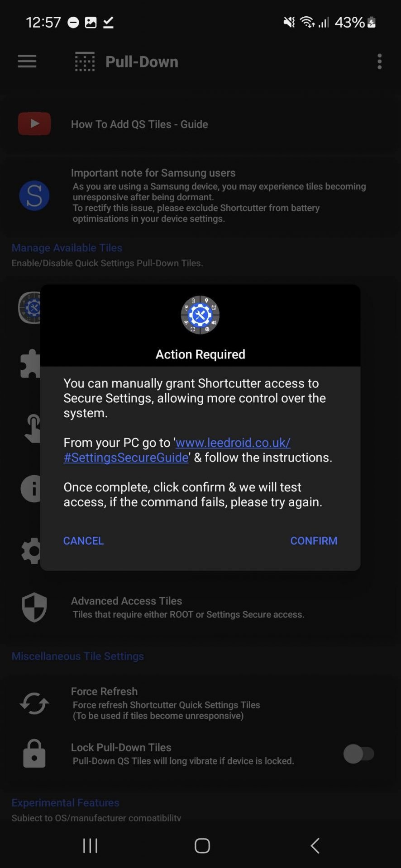This screenshot has width=401, height=868.
Task: Toggle the Lock Pull-Down Tiles switch
Action: 359,754
